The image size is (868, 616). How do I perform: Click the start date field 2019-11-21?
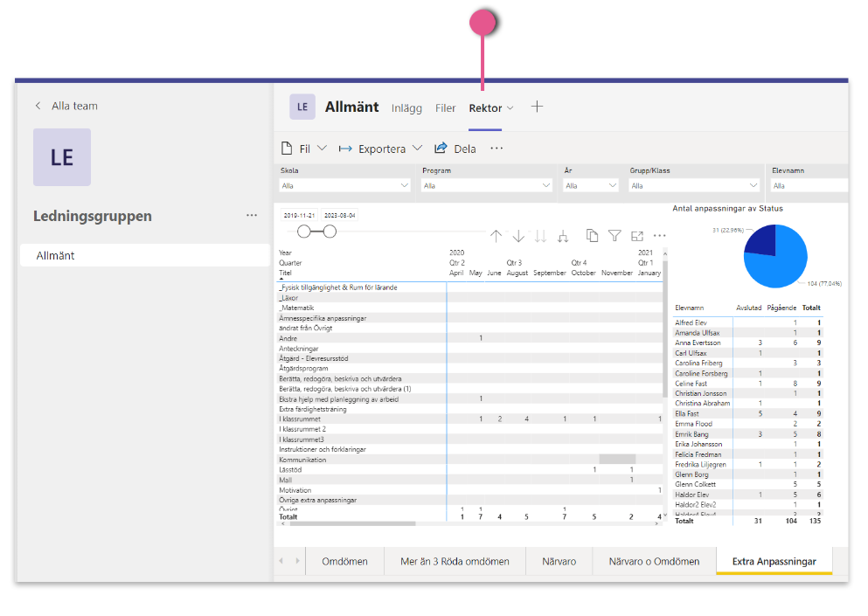[300, 215]
